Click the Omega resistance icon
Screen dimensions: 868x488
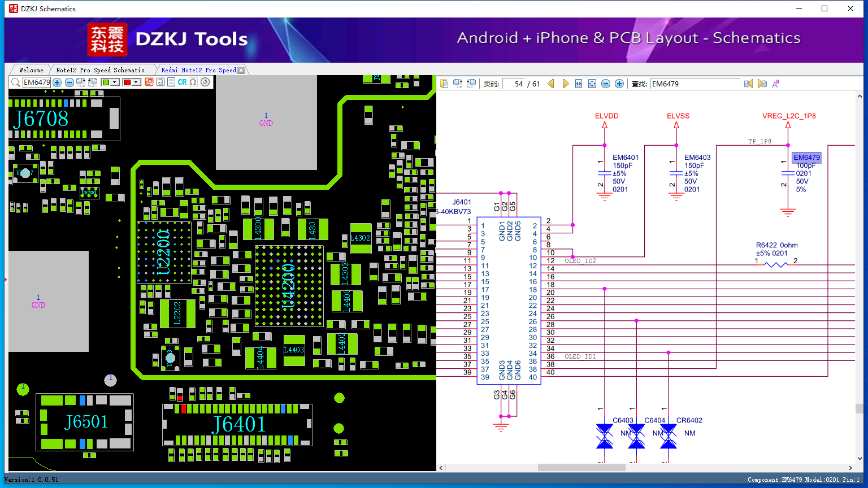pos(193,82)
